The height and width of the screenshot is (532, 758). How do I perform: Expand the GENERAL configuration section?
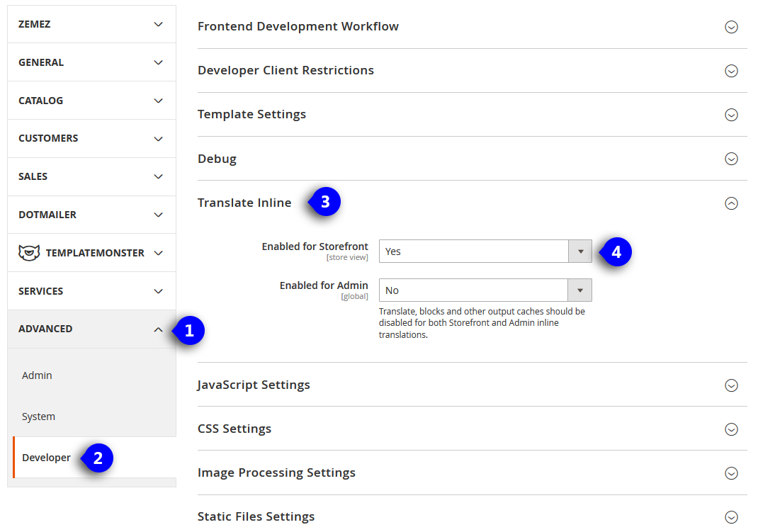pos(91,62)
